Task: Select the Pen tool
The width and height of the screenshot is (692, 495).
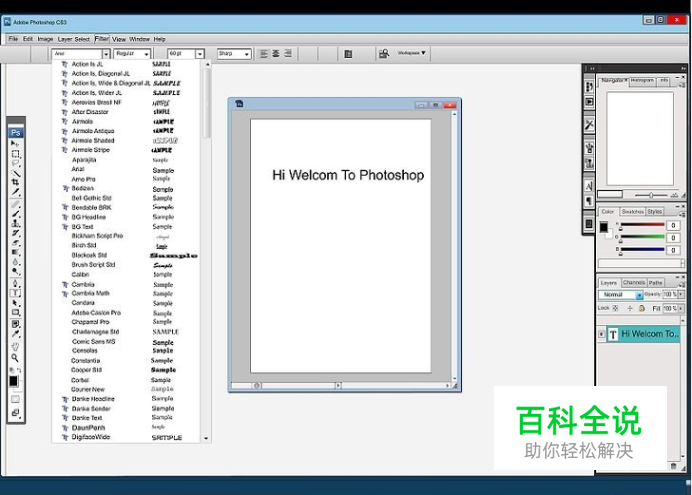Action: coord(15,283)
